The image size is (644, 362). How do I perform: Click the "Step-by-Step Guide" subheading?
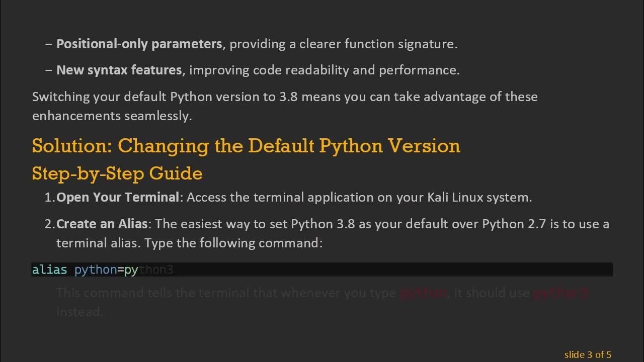tap(117, 173)
